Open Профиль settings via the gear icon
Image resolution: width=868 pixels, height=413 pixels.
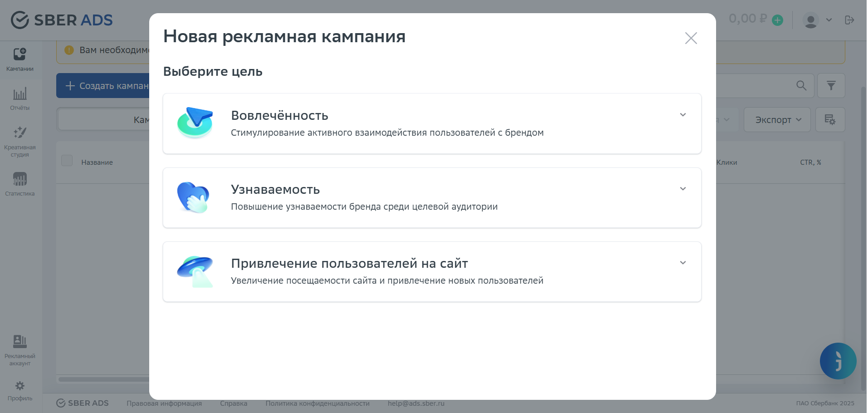point(19,385)
